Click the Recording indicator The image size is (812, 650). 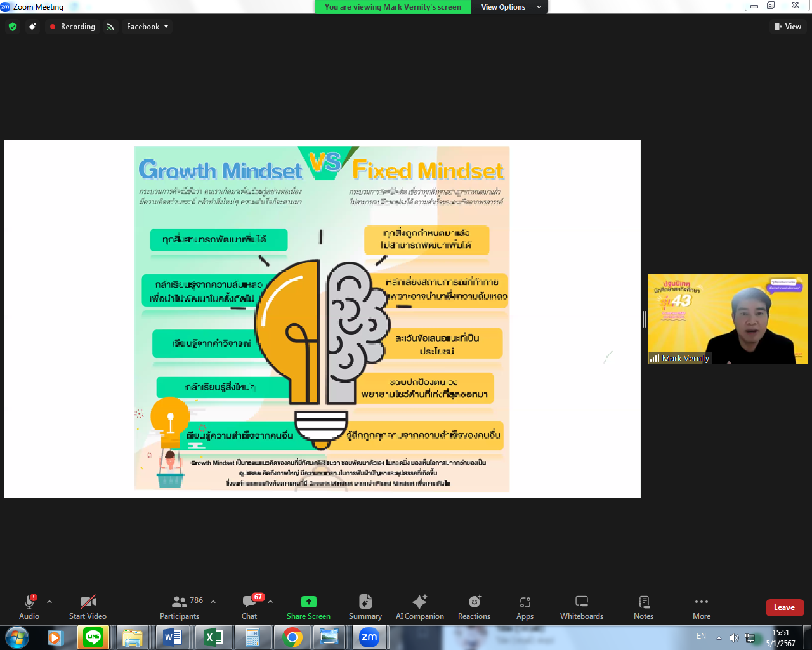tap(72, 27)
